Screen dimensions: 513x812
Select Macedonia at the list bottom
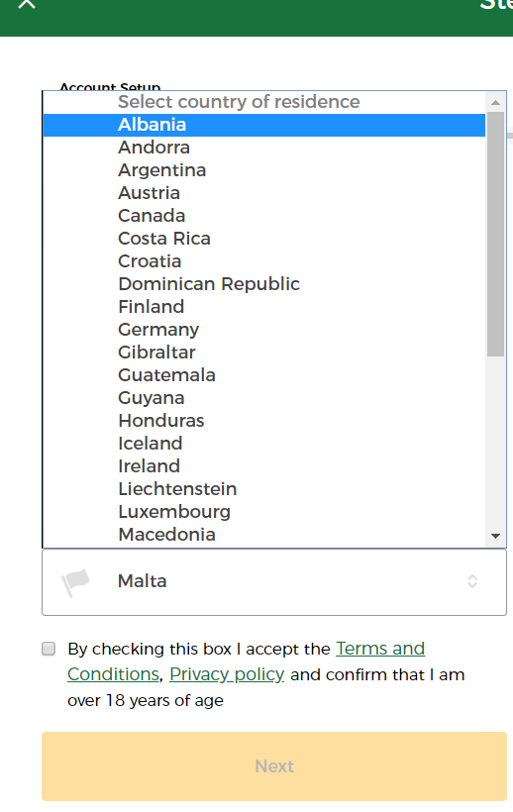[264, 535]
